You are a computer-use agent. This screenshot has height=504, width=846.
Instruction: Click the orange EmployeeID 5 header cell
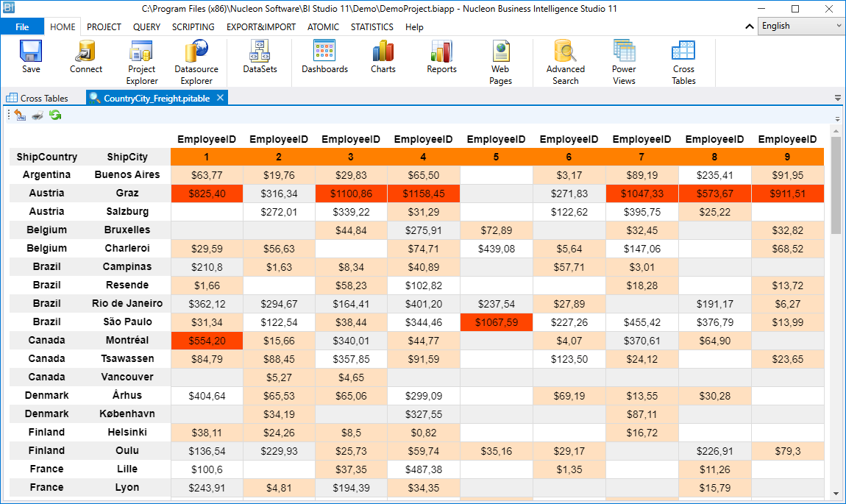click(x=497, y=157)
